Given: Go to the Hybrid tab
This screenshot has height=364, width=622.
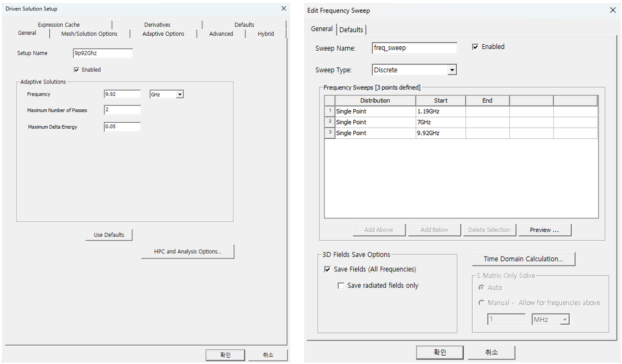Looking at the screenshot, I should click(x=266, y=34).
